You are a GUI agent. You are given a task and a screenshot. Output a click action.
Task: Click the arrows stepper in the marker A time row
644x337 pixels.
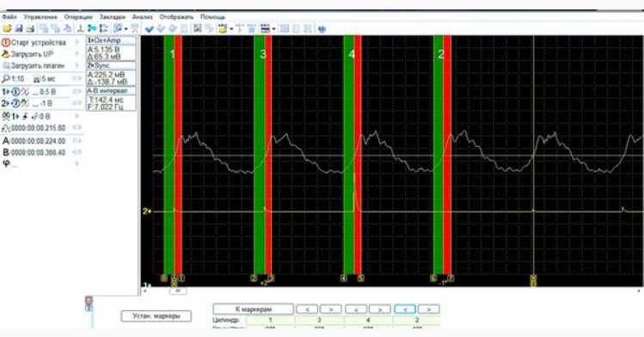pyautogui.click(x=77, y=141)
